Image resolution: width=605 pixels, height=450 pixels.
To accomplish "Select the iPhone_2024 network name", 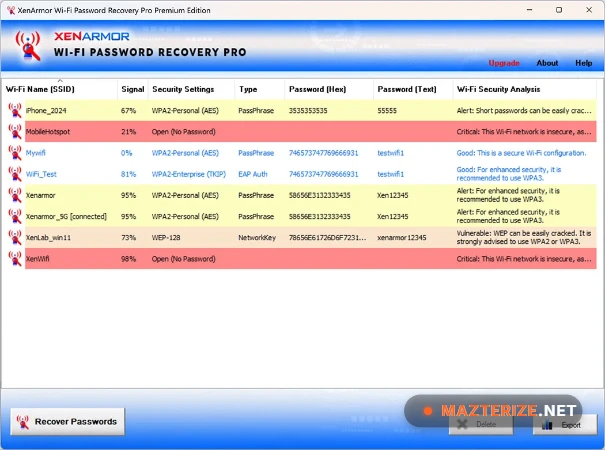I will pyautogui.click(x=46, y=111).
